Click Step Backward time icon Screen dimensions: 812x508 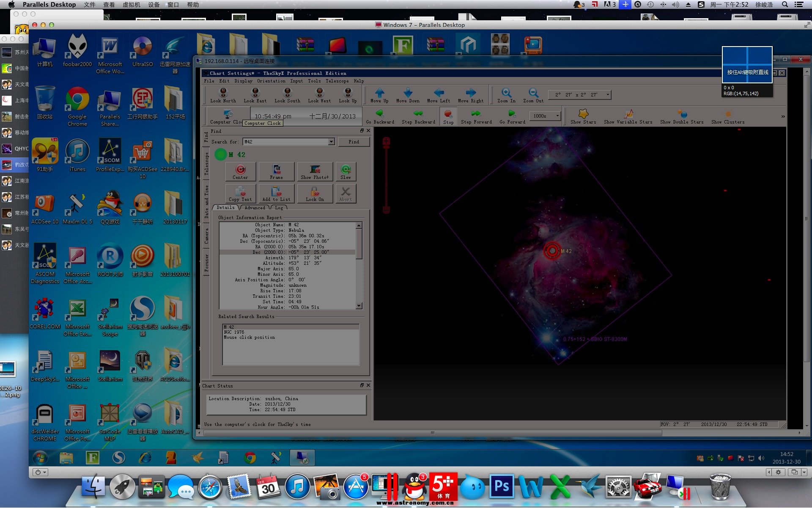click(418, 116)
